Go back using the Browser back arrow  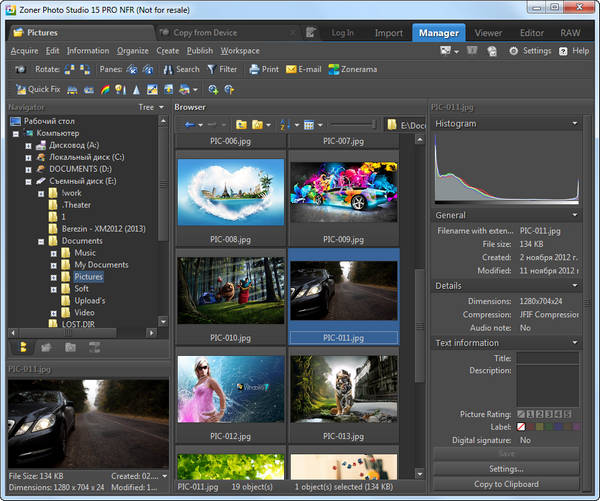coord(189,125)
